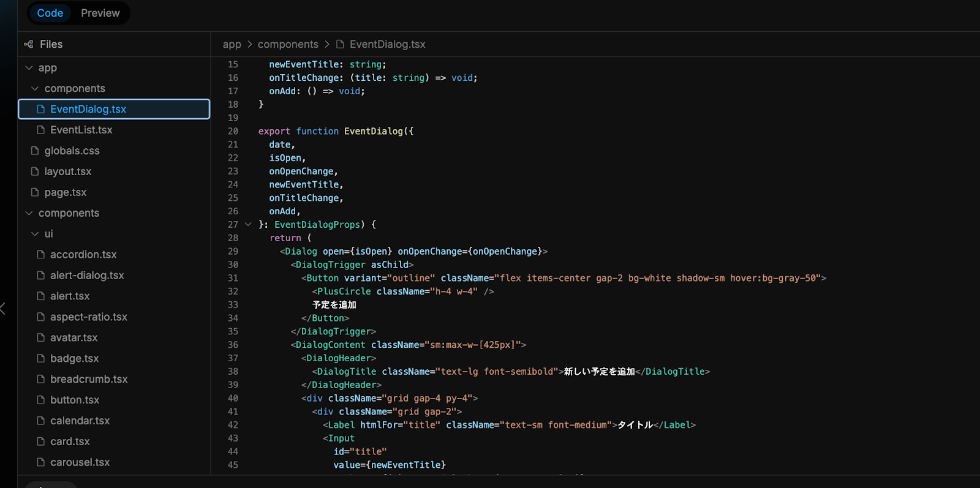The image size is (980, 488).
Task: Click the text 予定を追加 on line 33
Action: [334, 305]
